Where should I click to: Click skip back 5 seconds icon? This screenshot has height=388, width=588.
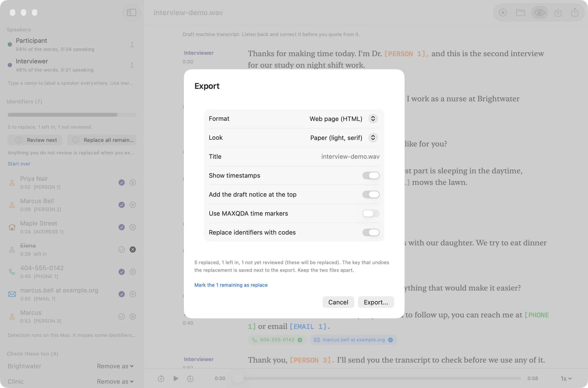click(x=161, y=379)
